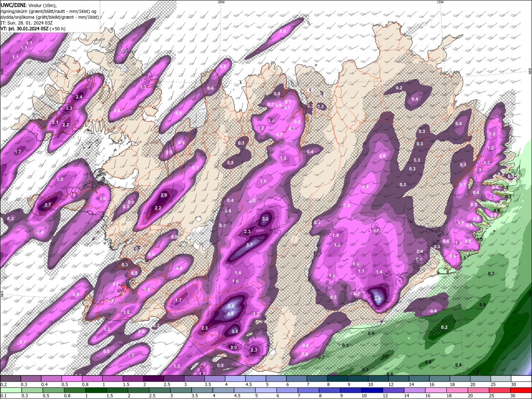Pick the darkest green swatch at value 1
Image resolution: width=532 pixels, height=399 pixels.
(x=96, y=390)
